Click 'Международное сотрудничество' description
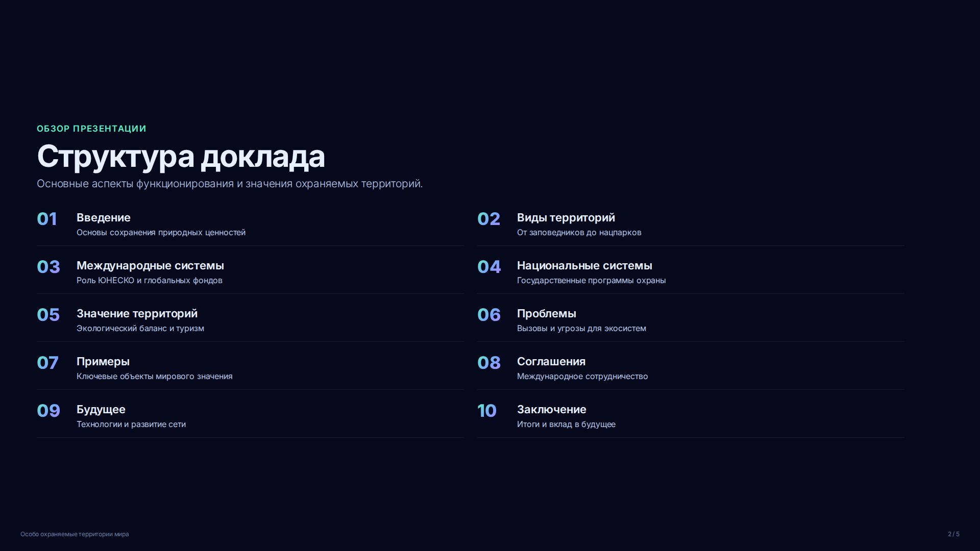The width and height of the screenshot is (980, 551). pyautogui.click(x=582, y=377)
